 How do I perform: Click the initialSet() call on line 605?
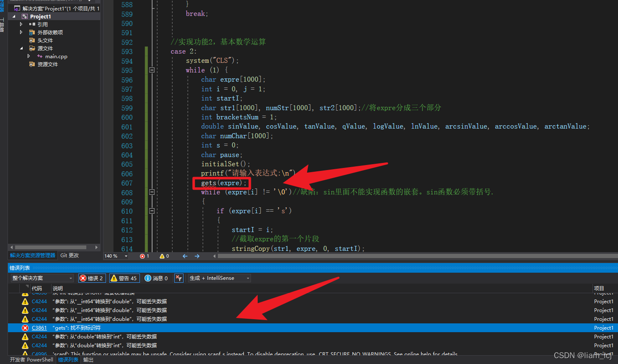click(225, 164)
